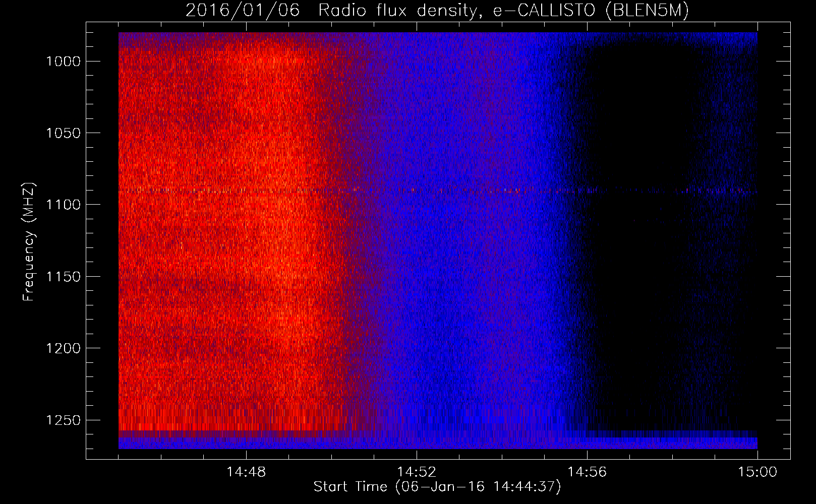Select the 1050 frequency tick label
Screen dimensions: 816x504
[x=64, y=133]
